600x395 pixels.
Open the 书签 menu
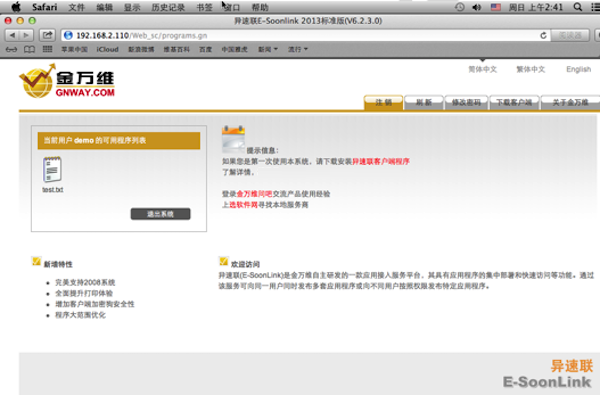[x=204, y=7]
